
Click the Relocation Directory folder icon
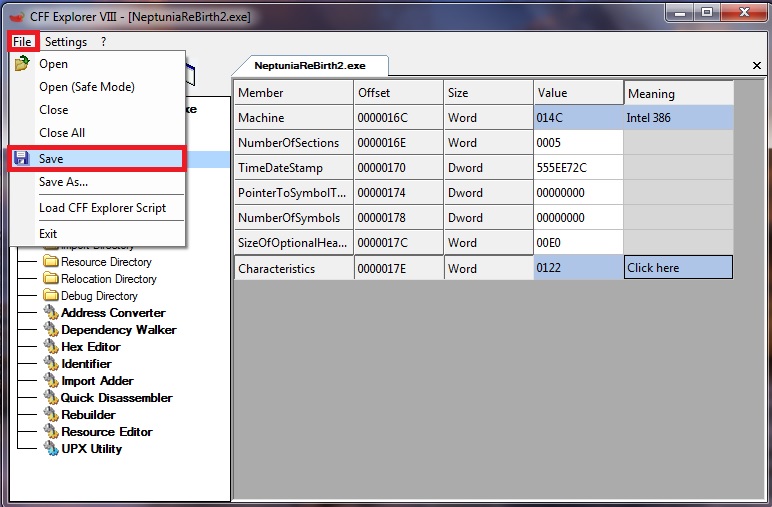(x=51, y=278)
